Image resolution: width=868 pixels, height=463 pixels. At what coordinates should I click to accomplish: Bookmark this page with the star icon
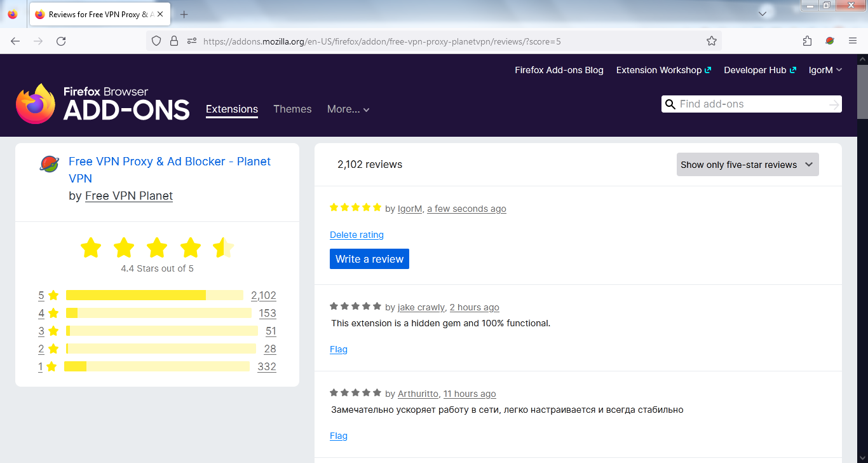712,41
